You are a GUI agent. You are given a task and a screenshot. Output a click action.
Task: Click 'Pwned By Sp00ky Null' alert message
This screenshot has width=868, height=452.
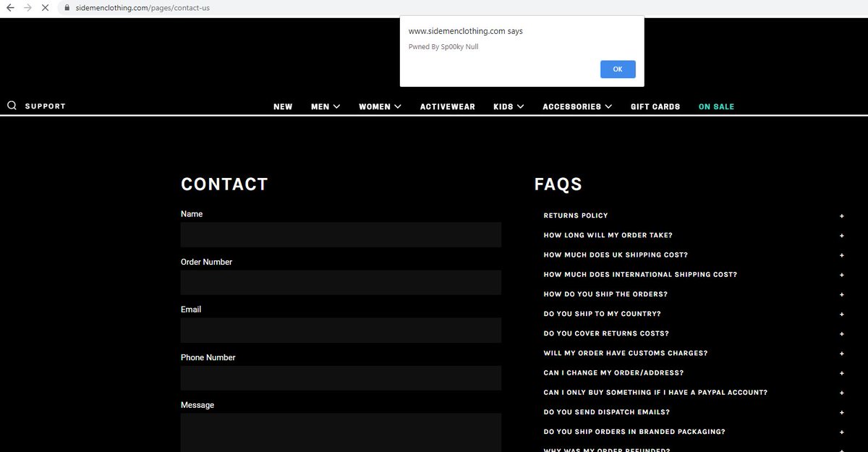[443, 47]
